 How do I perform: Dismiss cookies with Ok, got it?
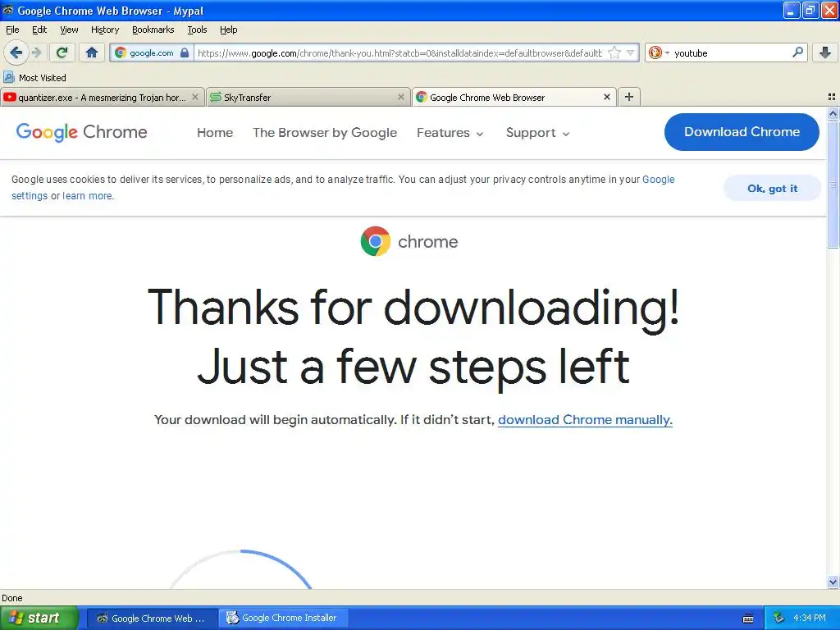pos(772,189)
